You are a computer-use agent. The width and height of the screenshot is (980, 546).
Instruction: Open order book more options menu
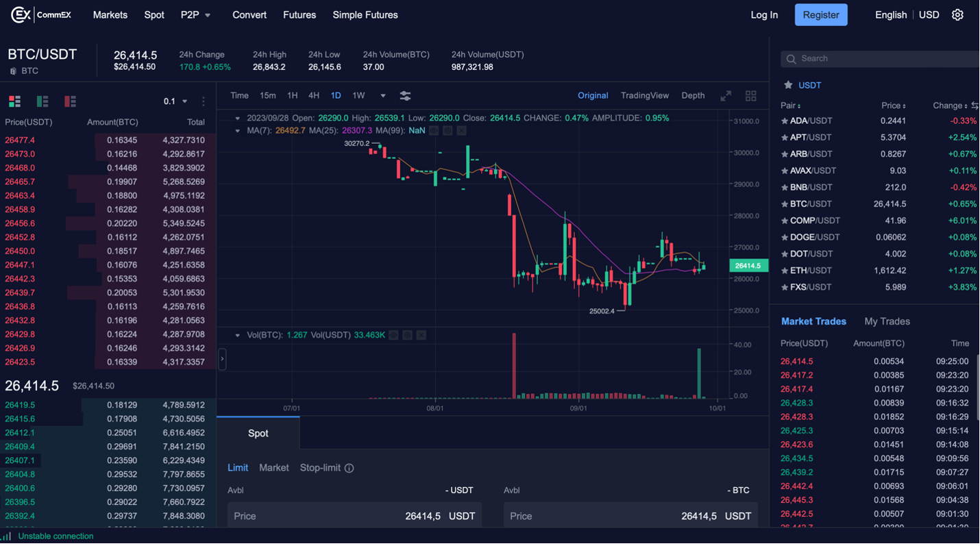204,101
